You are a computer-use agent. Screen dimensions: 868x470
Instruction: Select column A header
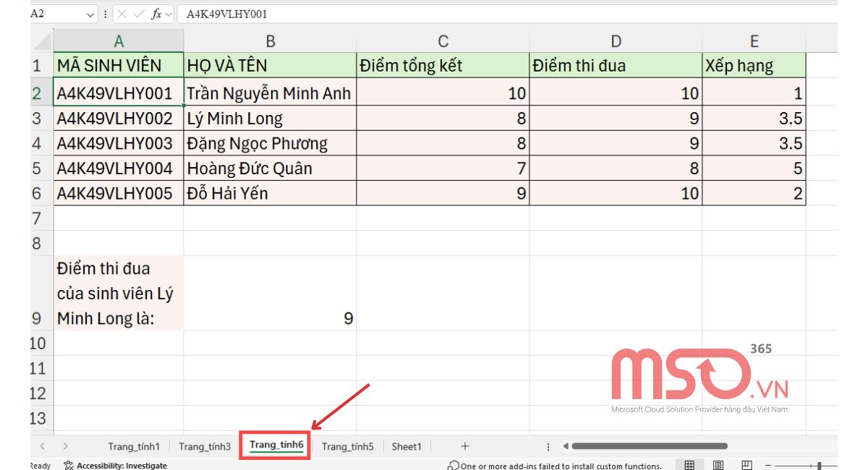pos(119,40)
